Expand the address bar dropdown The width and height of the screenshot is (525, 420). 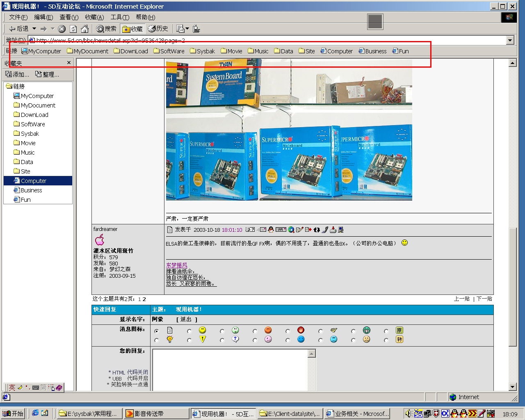coord(510,40)
